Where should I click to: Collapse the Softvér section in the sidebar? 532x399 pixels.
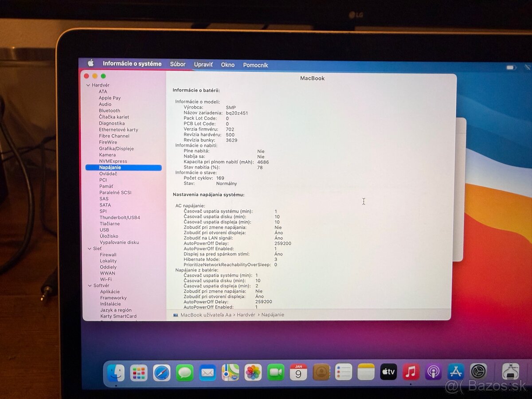coord(90,285)
